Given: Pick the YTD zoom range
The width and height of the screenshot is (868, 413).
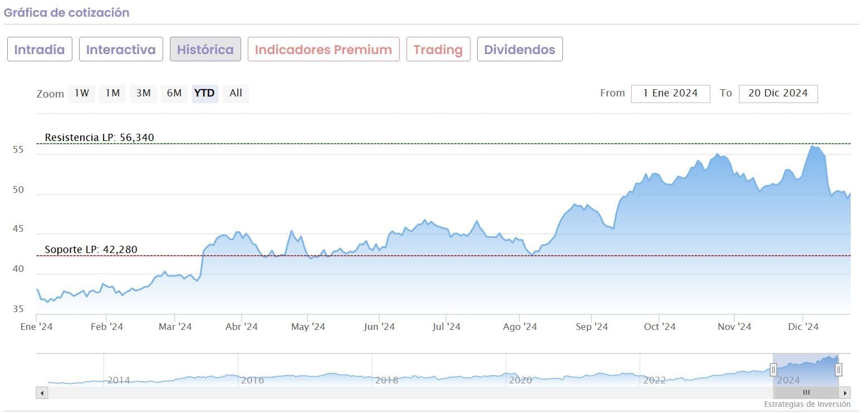Looking at the screenshot, I should 205,93.
